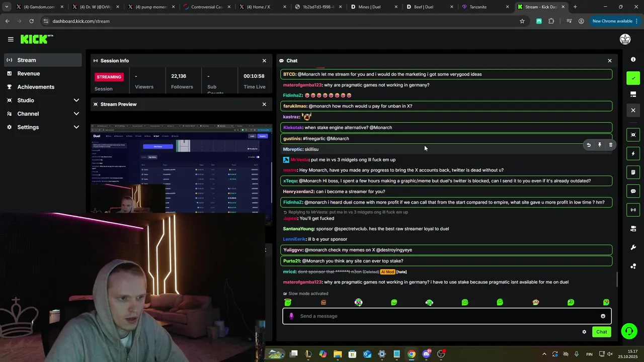644x362 pixels.
Task: Click the Send a message input field
Action: [x=447, y=316]
